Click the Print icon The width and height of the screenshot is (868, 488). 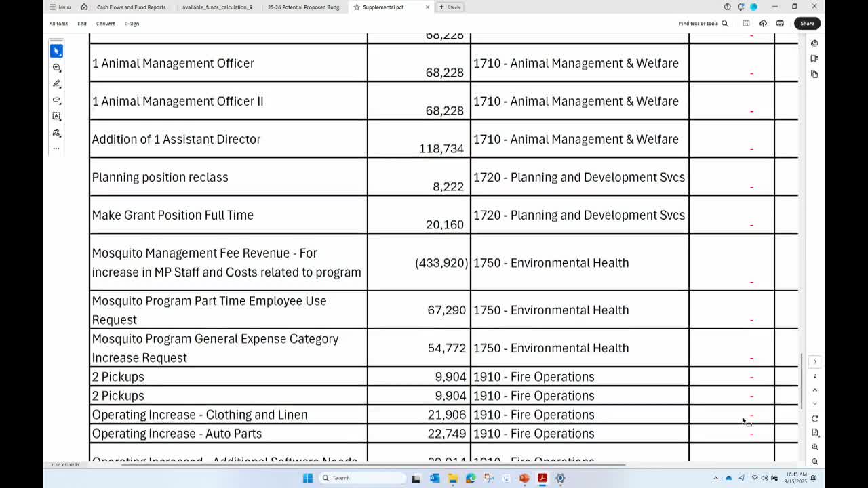point(780,24)
